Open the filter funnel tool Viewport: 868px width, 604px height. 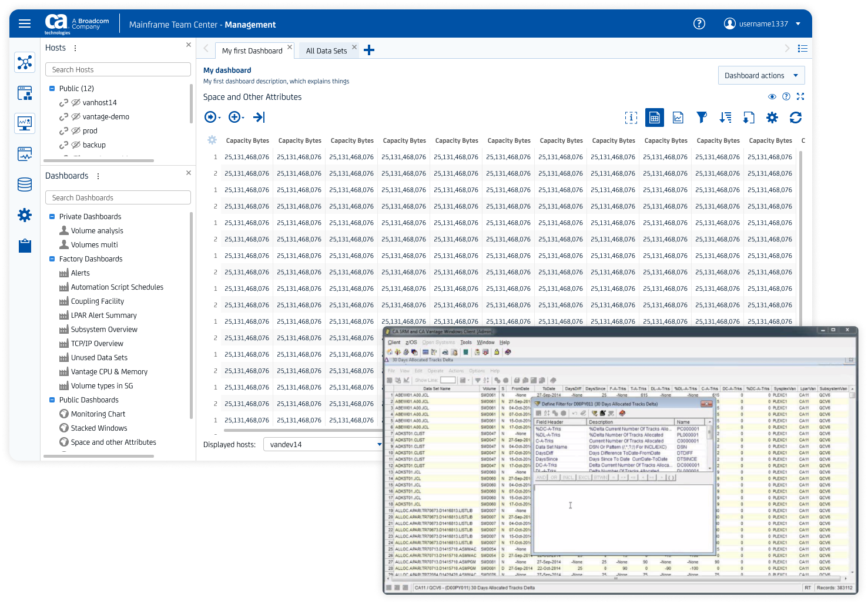pyautogui.click(x=702, y=118)
